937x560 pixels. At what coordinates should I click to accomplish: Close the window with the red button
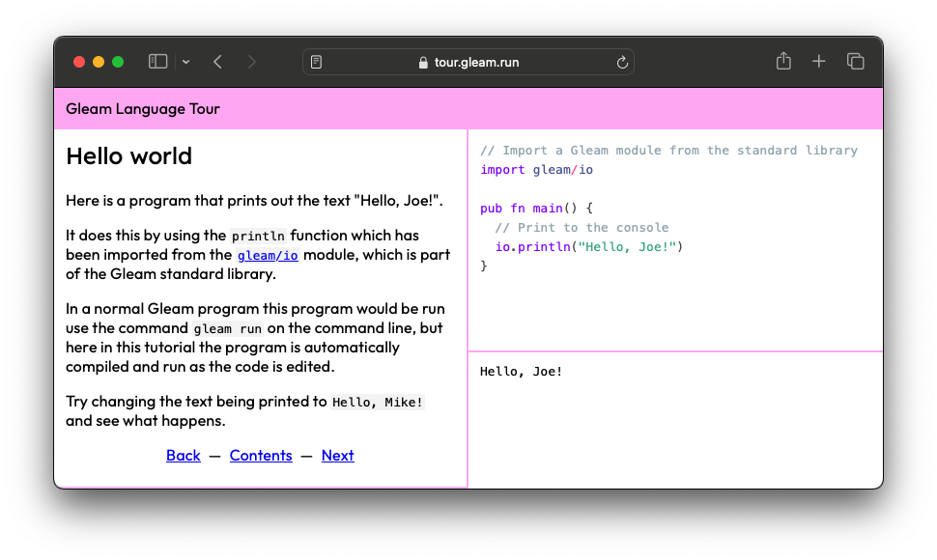pyautogui.click(x=79, y=62)
